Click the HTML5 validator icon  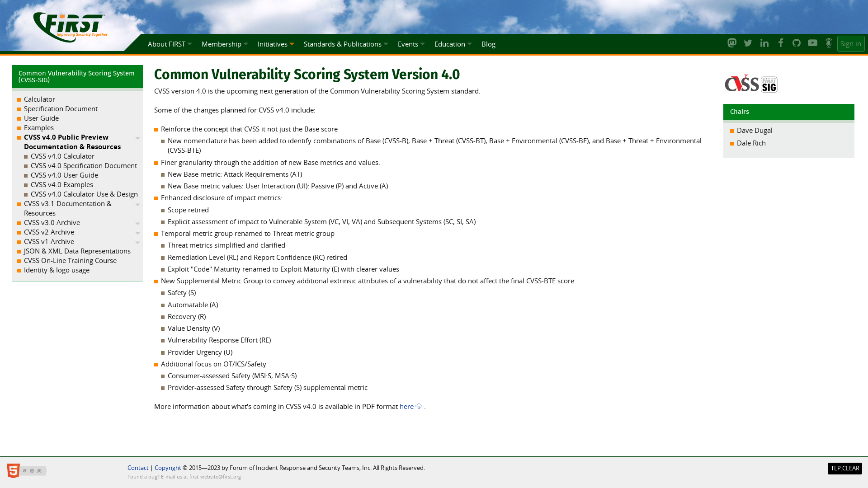(x=13, y=470)
